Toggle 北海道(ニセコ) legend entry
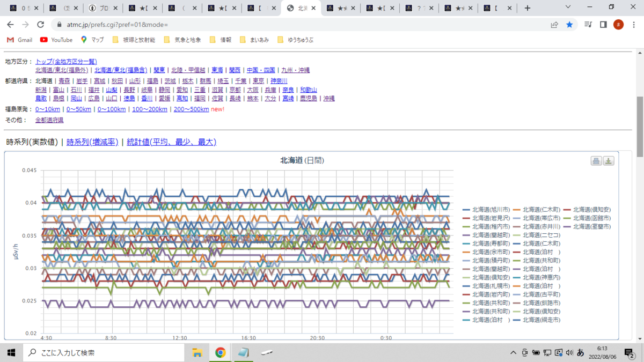644x362 pixels. tap(537, 235)
